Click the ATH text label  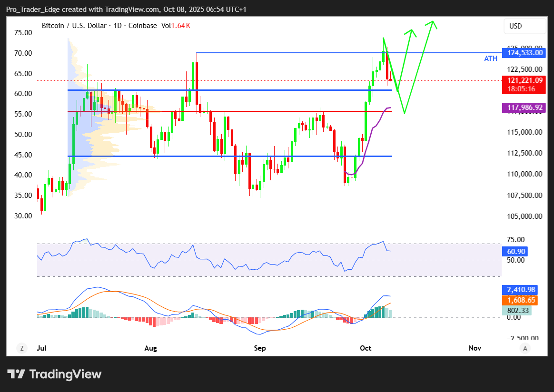pos(491,59)
